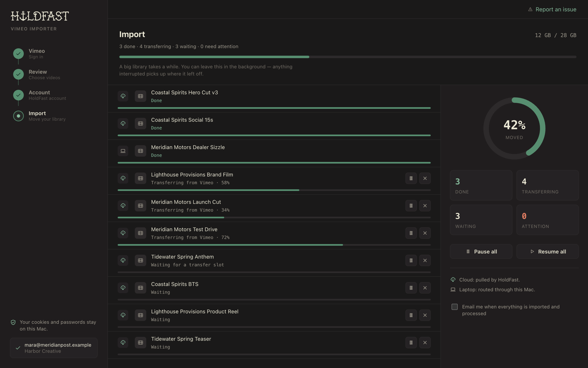588x368 pixels.
Task: Click the grid icon for Tidewater Spring Teaser
Action: tap(140, 343)
